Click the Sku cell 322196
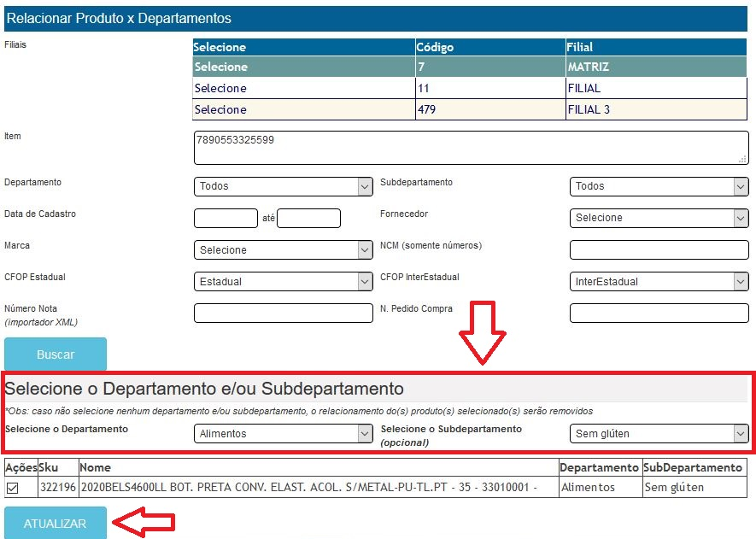Viewport: 756px width, 539px height. coord(58,488)
